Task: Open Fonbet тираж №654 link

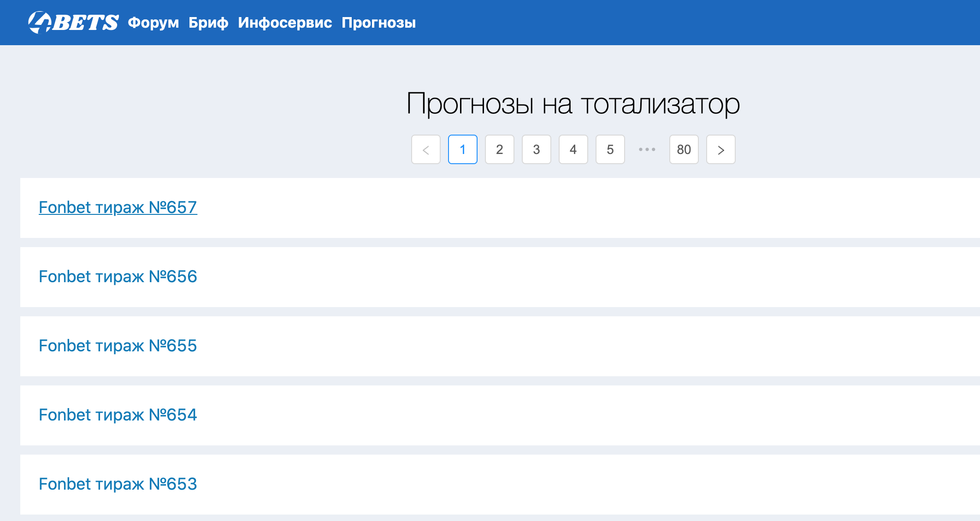Action: [x=118, y=415]
